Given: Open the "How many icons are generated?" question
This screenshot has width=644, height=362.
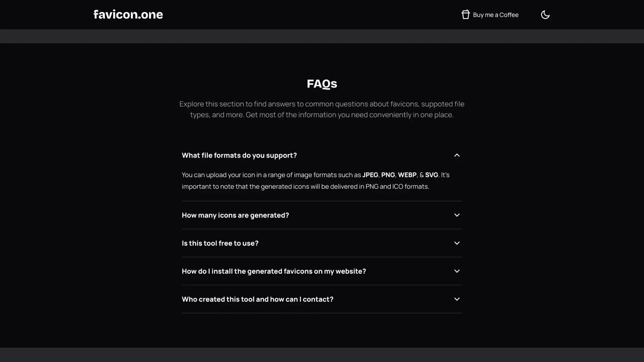Looking at the screenshot, I should pos(235,215).
